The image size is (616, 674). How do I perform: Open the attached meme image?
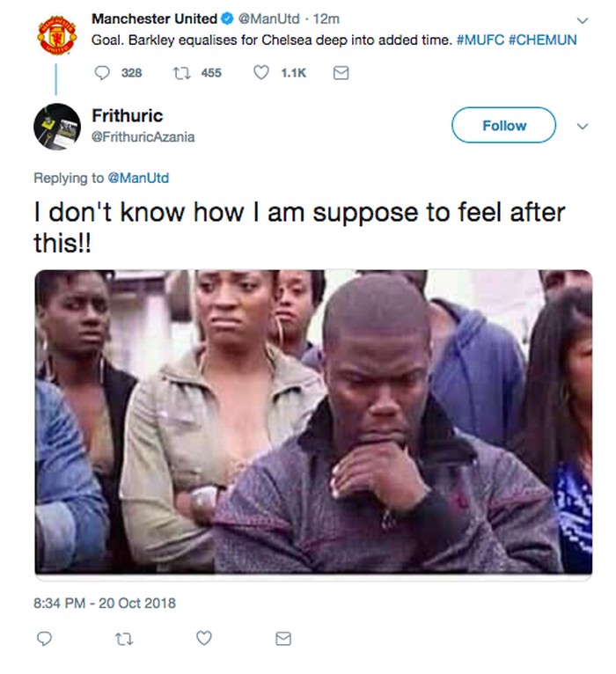click(x=313, y=422)
